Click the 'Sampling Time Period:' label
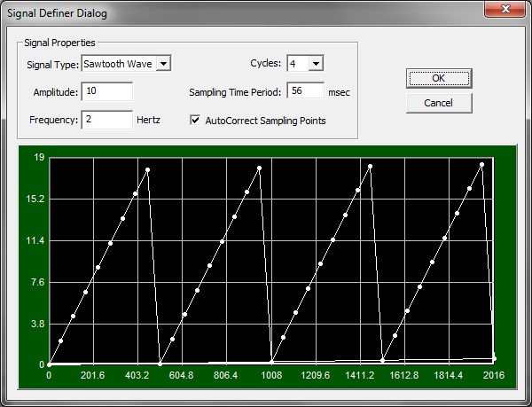 tap(235, 92)
